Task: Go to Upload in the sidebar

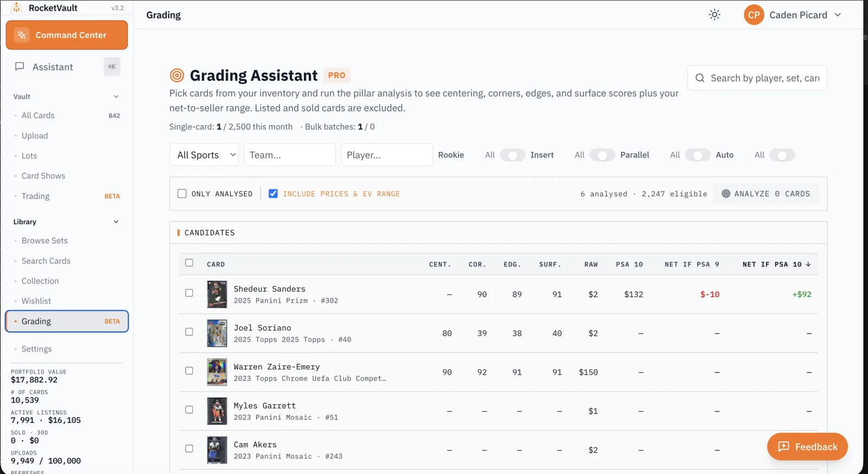Action: click(x=67, y=136)
